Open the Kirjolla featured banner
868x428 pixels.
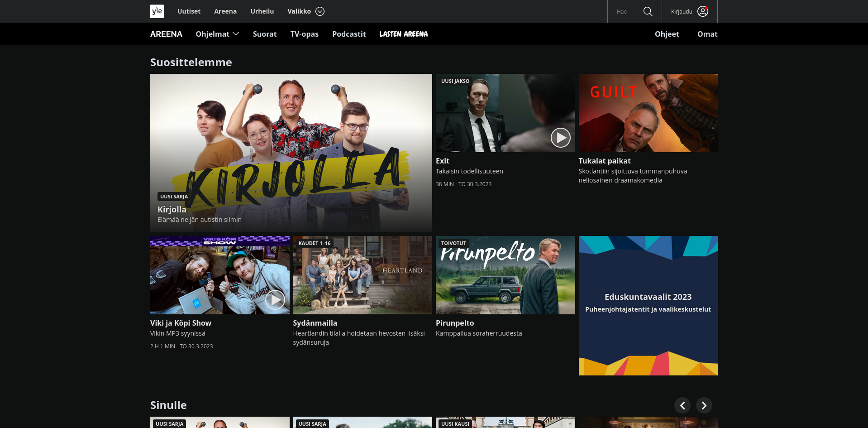pyautogui.click(x=291, y=153)
